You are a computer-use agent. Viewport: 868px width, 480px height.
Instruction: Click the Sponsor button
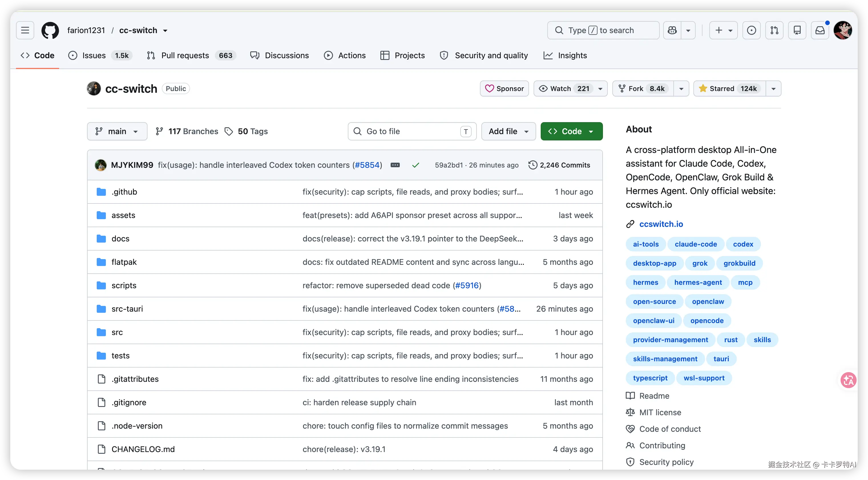click(x=504, y=89)
